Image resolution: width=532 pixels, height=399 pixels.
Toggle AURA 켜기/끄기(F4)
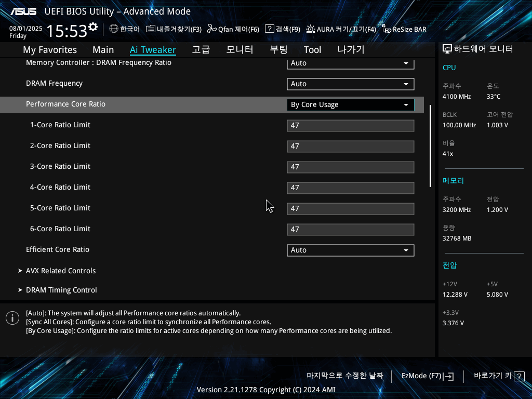[341, 29]
